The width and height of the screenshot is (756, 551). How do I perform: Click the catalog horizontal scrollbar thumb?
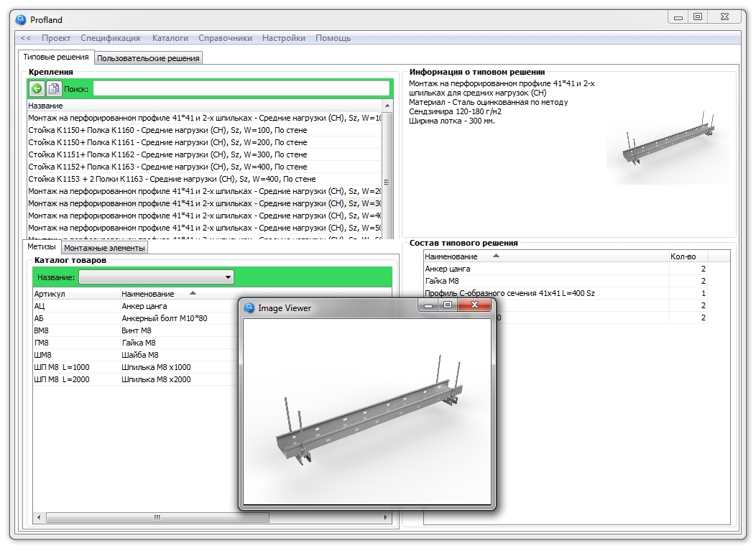pos(157,518)
